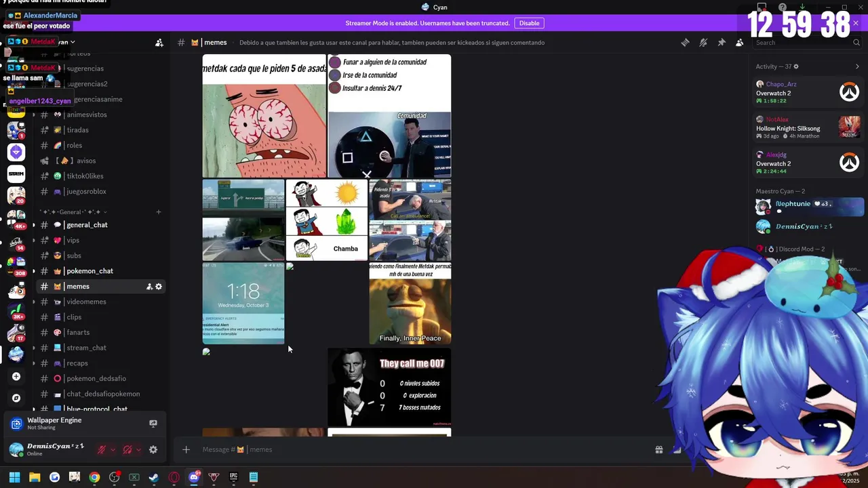Invite people icon beside server name
The height and width of the screenshot is (488, 868).
(159, 43)
